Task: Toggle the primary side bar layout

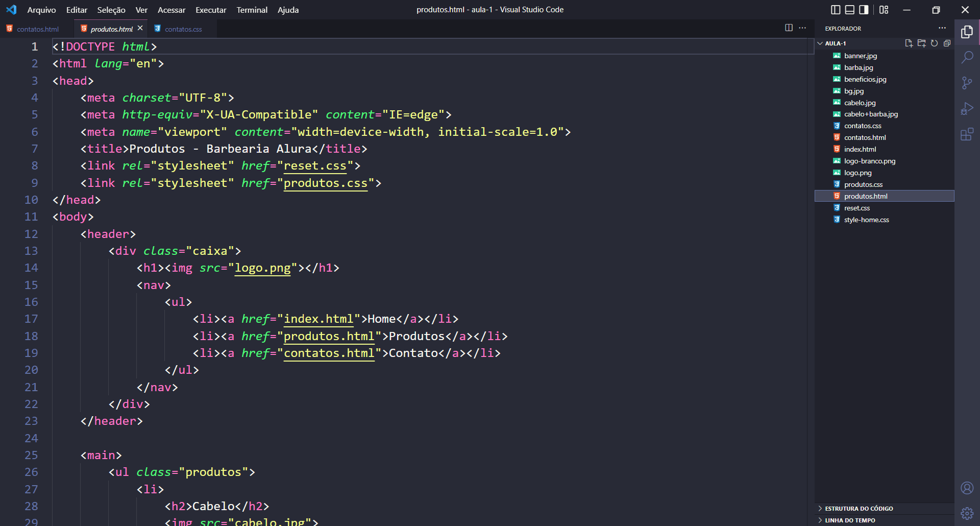Action: [836, 10]
